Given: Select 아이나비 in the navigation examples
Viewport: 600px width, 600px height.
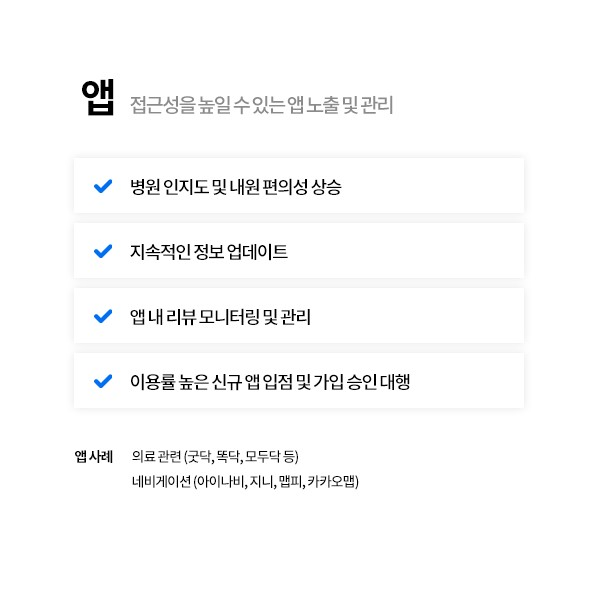Looking at the screenshot, I should tap(220, 481).
